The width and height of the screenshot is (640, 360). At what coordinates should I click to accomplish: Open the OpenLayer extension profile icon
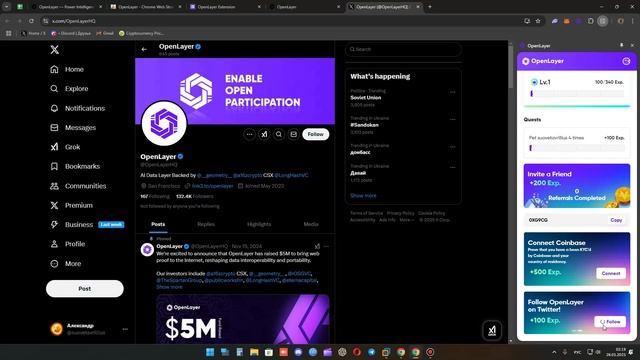point(626,61)
